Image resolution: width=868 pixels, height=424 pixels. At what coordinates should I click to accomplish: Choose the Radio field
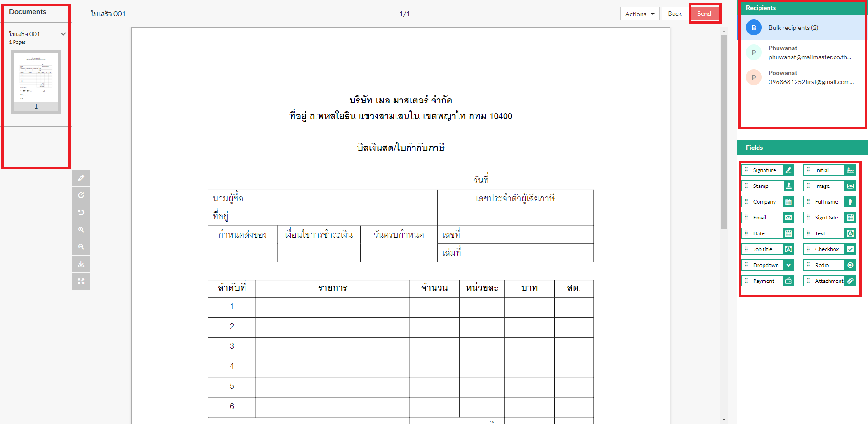(x=830, y=265)
